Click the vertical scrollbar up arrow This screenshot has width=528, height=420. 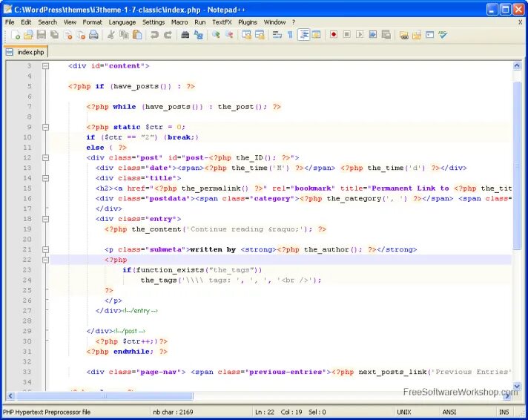[517, 66]
